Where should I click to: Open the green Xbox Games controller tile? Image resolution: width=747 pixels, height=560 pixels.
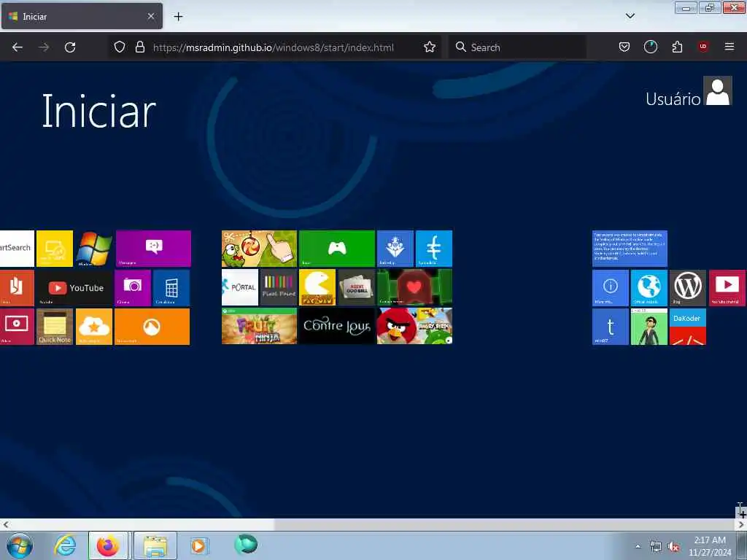(x=337, y=249)
